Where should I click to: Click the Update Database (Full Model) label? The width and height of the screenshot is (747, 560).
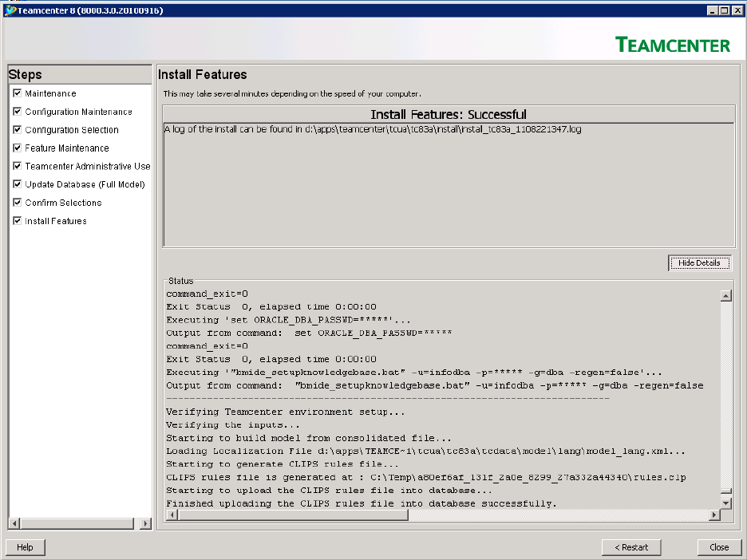(x=85, y=184)
